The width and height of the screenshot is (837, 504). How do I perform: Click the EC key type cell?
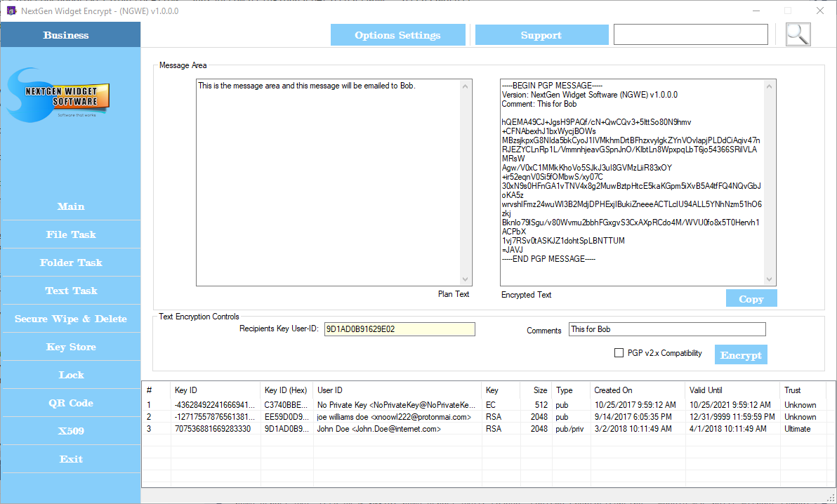click(x=491, y=405)
